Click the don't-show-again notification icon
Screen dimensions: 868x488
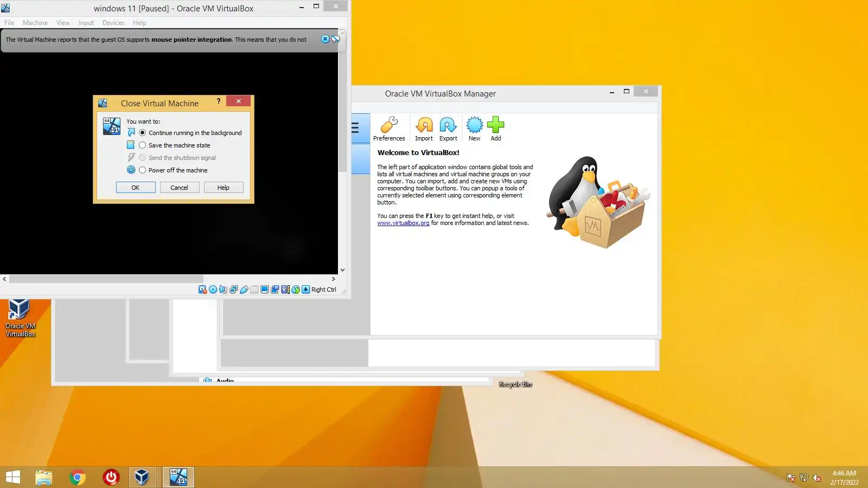(335, 39)
